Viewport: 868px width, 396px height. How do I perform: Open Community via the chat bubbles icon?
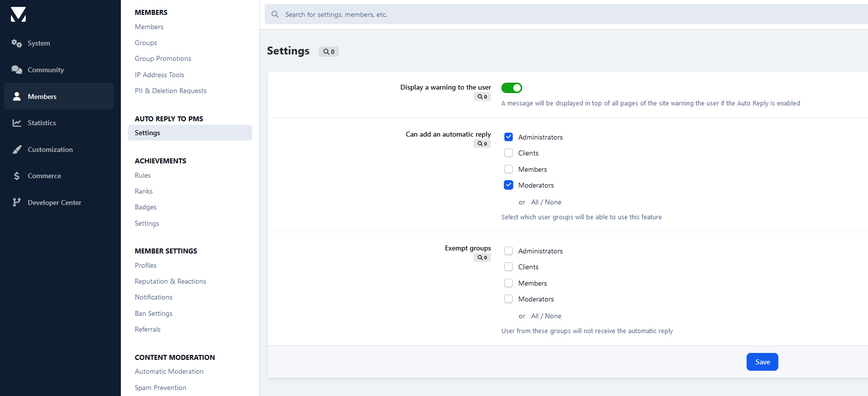[x=17, y=70]
